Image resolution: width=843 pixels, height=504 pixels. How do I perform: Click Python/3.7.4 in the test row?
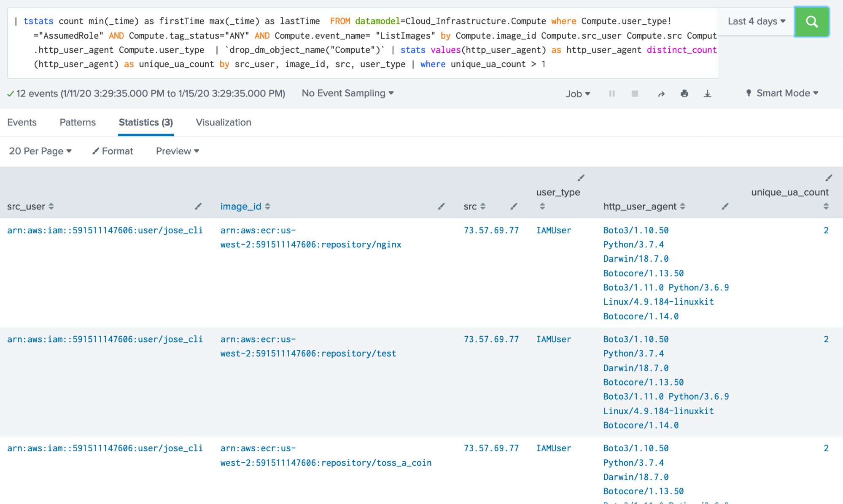tap(633, 354)
